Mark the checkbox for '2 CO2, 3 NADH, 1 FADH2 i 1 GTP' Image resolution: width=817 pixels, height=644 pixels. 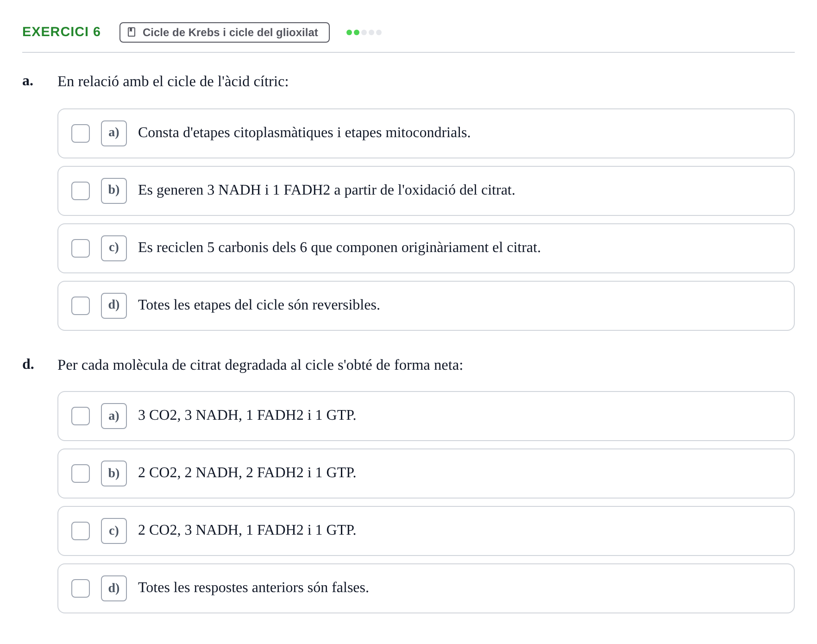tap(81, 531)
